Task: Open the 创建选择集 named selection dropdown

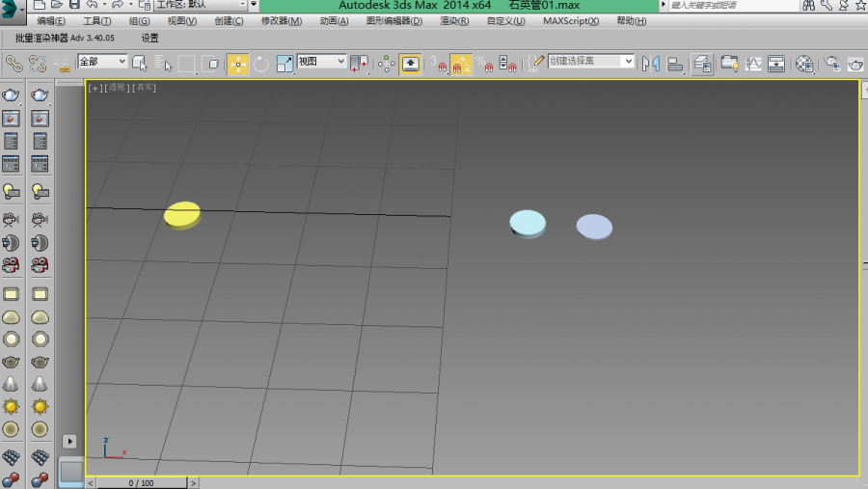Action: [x=591, y=62]
